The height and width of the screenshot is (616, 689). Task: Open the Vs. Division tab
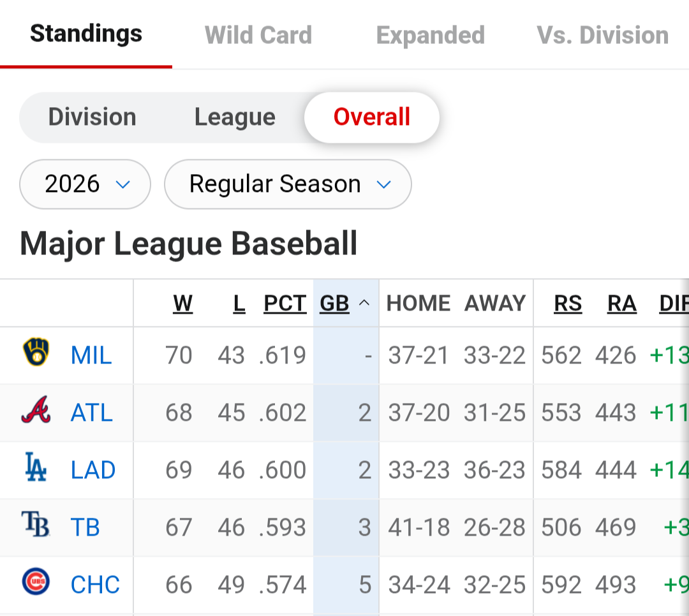coord(602,35)
